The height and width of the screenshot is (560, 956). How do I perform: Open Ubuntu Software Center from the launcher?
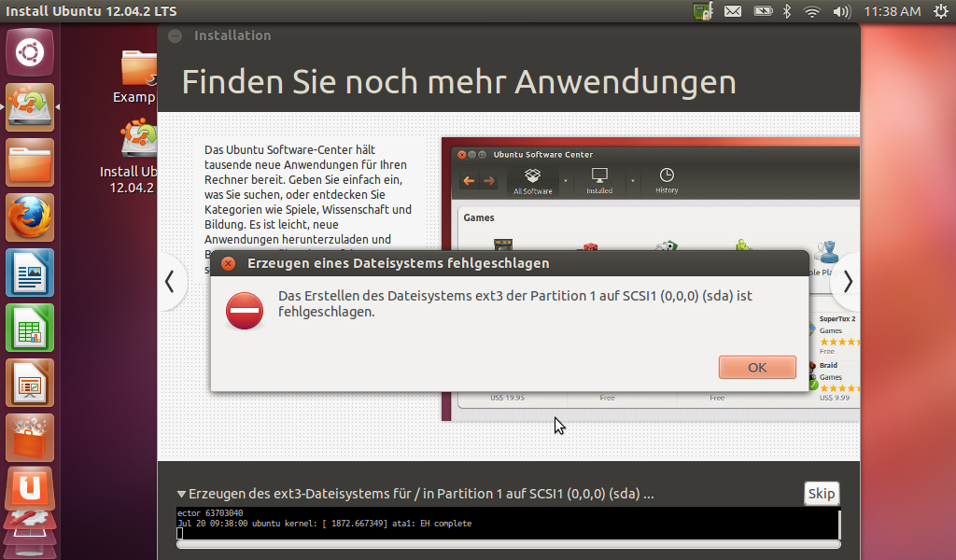point(30,438)
